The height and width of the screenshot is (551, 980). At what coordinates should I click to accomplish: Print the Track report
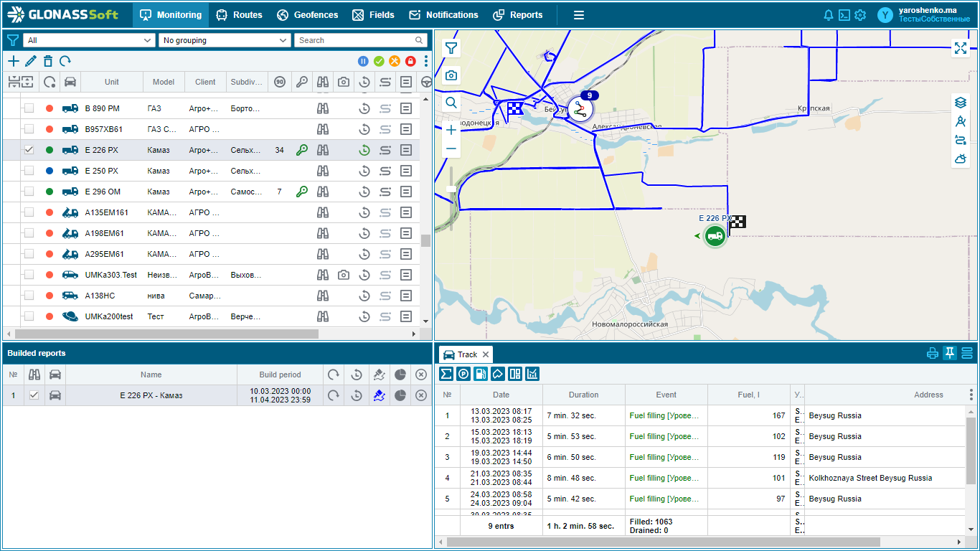point(933,353)
